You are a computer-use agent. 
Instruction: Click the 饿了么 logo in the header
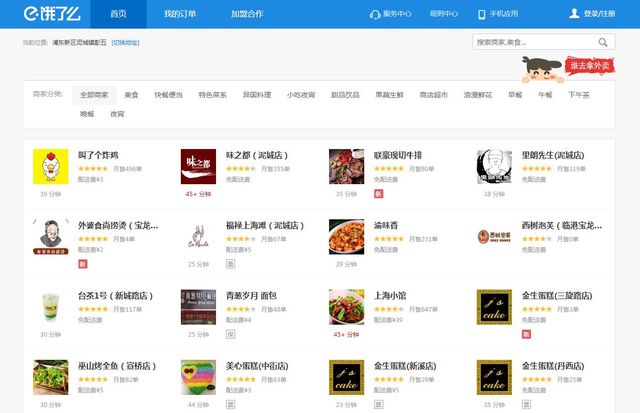pyautogui.click(x=52, y=14)
